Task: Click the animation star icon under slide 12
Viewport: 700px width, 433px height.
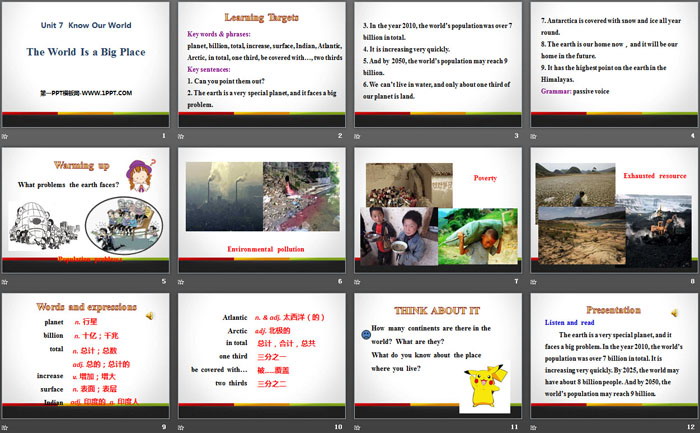Action: (x=533, y=427)
